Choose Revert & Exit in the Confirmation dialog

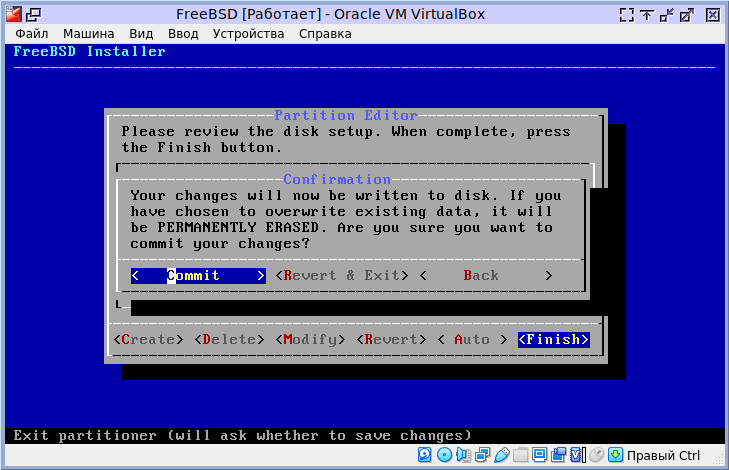(x=342, y=276)
